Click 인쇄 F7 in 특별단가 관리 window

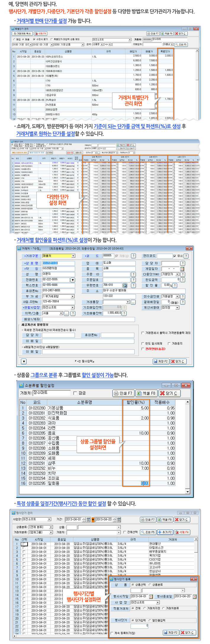153,33
